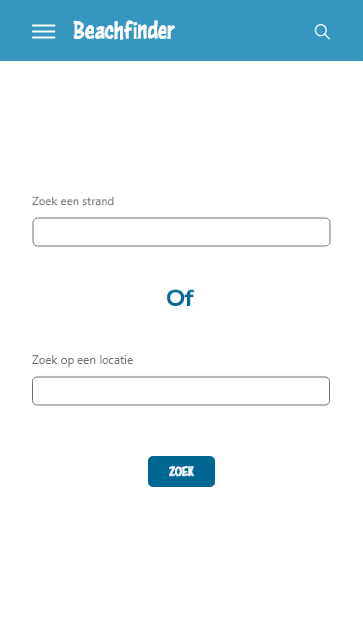The image size is (363, 644).
Task: Click the 'Zoek op een locatie' label
Action: (82, 360)
